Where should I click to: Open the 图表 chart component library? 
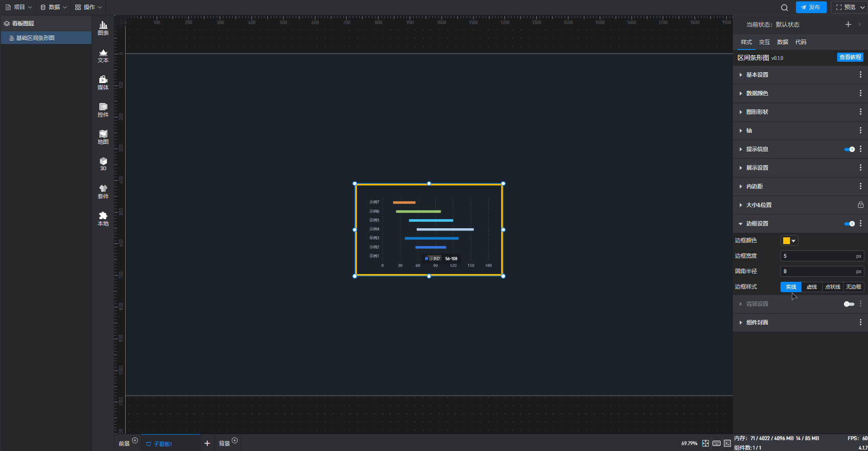tap(103, 28)
